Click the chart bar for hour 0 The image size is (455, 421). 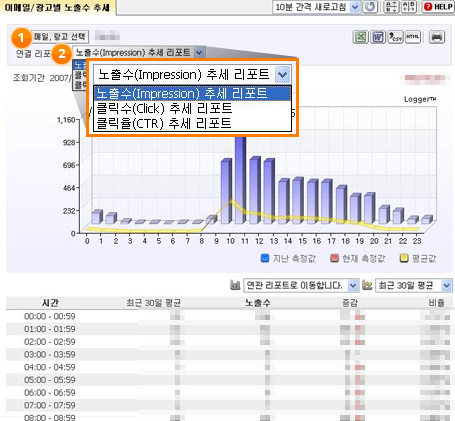[x=97, y=217]
